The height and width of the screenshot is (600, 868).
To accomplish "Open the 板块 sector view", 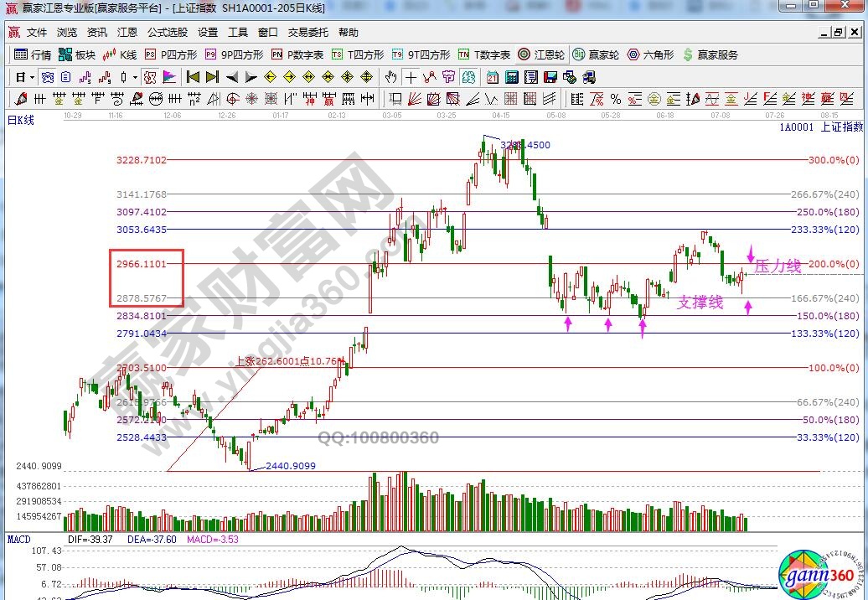I will click(77, 55).
